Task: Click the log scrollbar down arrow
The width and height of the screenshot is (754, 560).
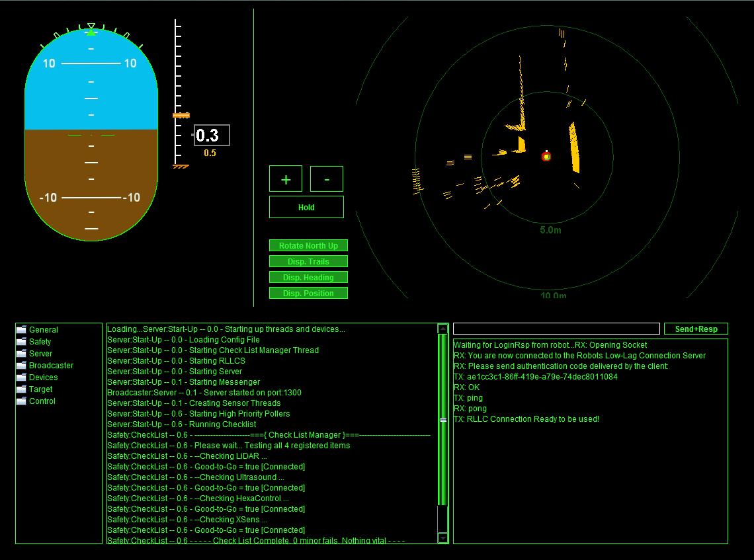Action: click(442, 538)
